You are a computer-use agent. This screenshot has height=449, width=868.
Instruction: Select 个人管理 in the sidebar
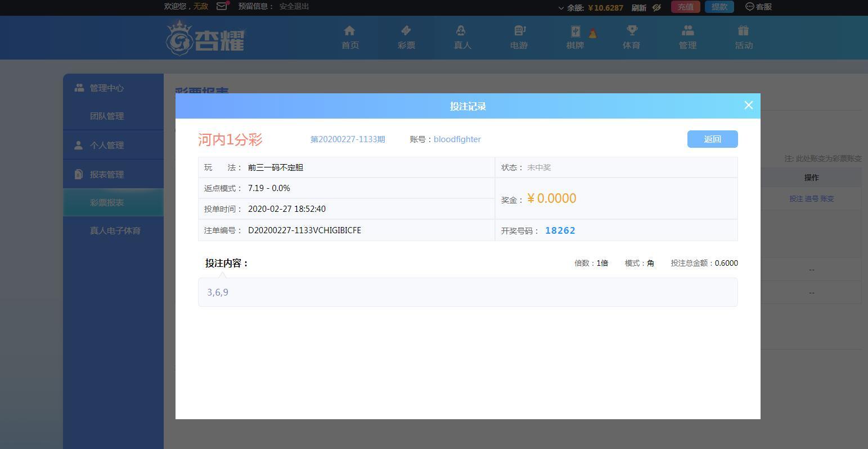(x=107, y=145)
